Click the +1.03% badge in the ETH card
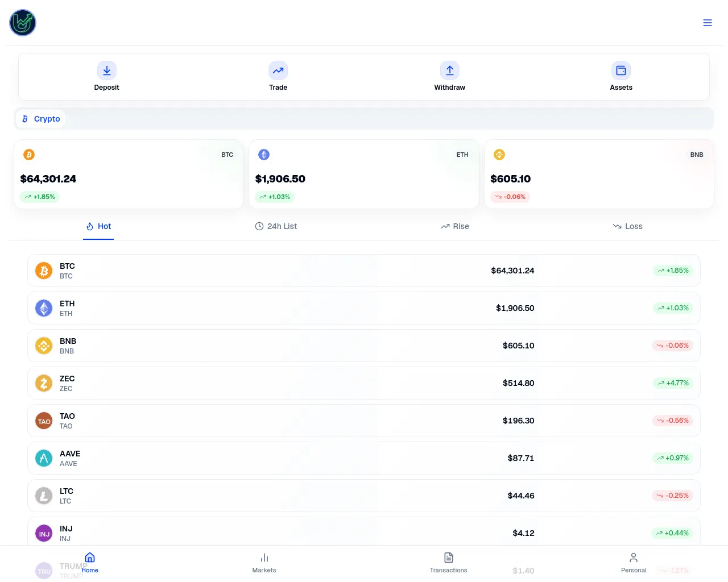Viewport: 728px width, 582px height. (x=275, y=197)
